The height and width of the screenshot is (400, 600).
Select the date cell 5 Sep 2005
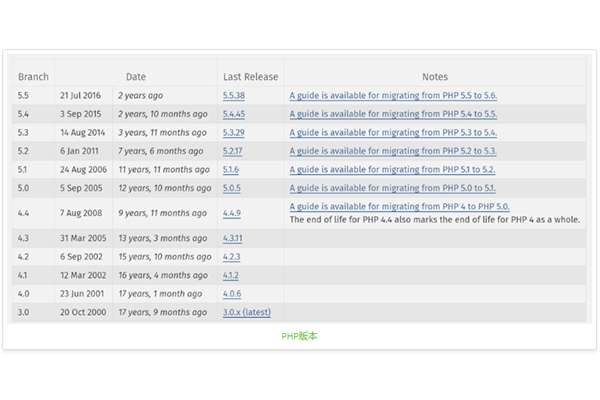pyautogui.click(x=81, y=188)
